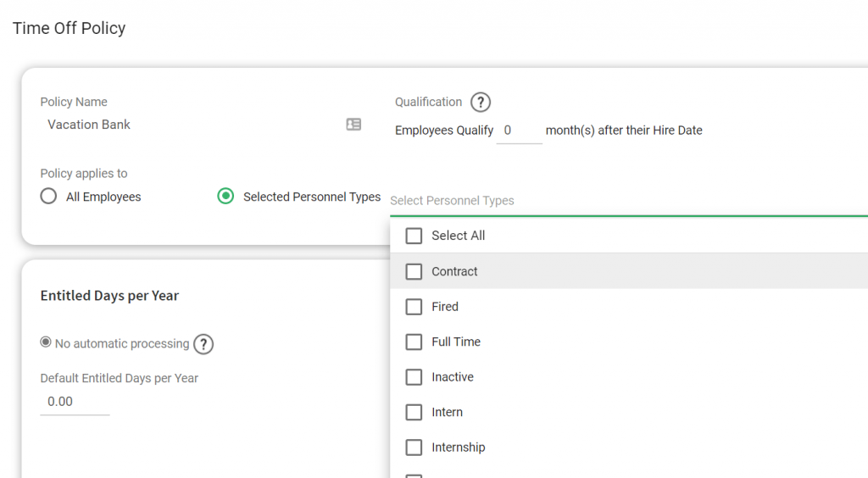The width and height of the screenshot is (868, 478).
Task: Click the Qualification help question-mark icon
Action: [x=481, y=103]
